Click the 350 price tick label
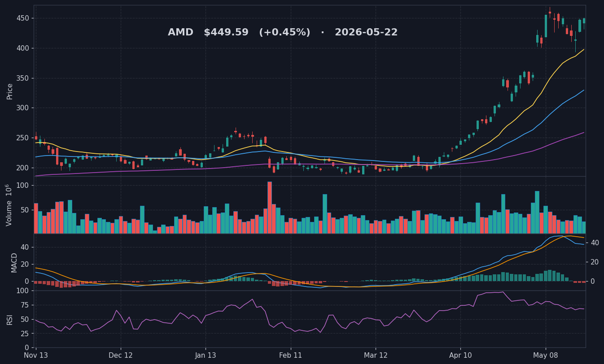604x364 pixels. pyautogui.click(x=23, y=78)
